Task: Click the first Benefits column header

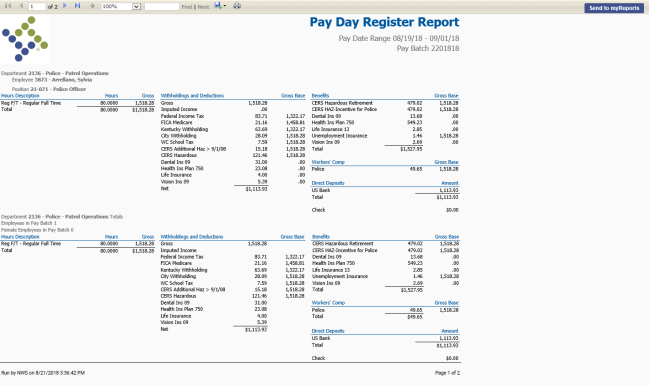Action: [320, 96]
